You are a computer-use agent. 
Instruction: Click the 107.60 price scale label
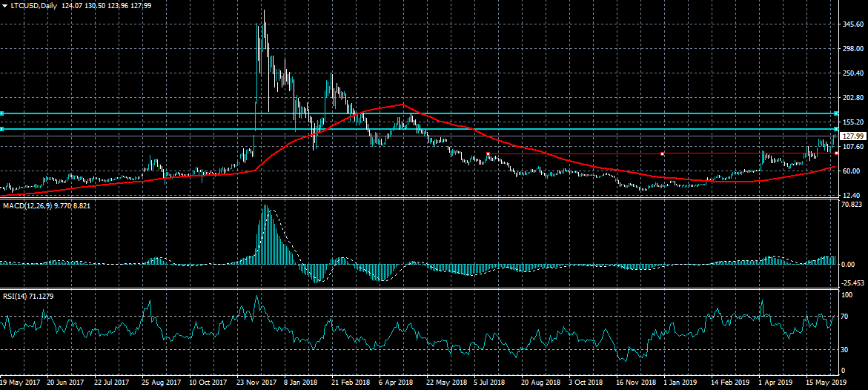point(852,147)
